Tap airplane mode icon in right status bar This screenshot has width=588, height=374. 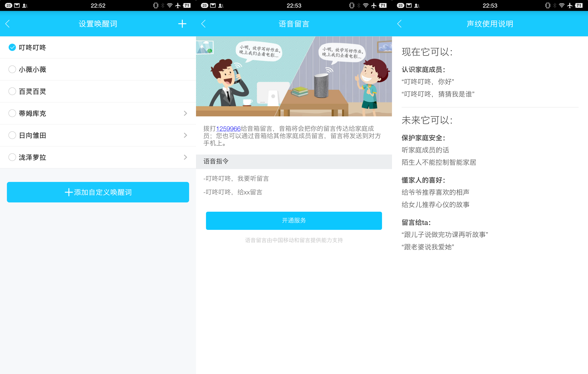570,5
